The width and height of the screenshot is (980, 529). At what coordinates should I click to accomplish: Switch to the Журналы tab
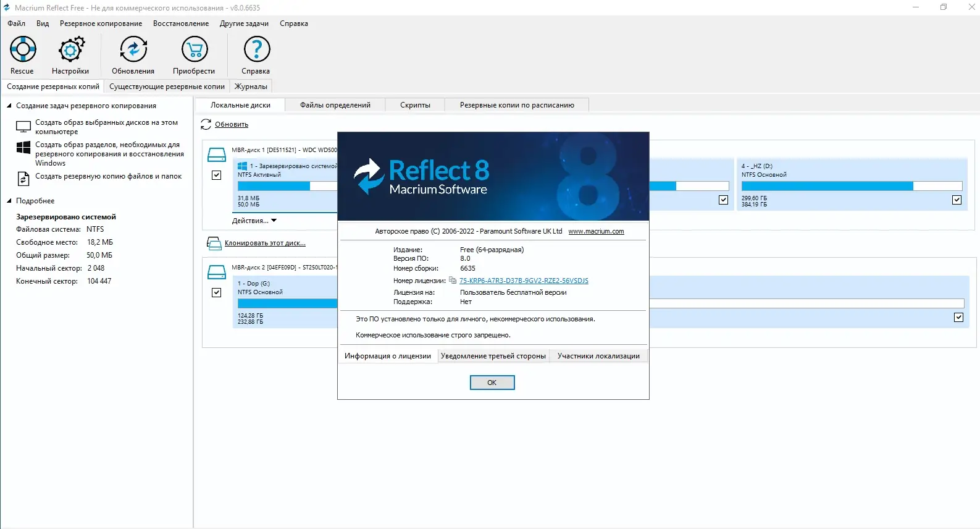(251, 87)
